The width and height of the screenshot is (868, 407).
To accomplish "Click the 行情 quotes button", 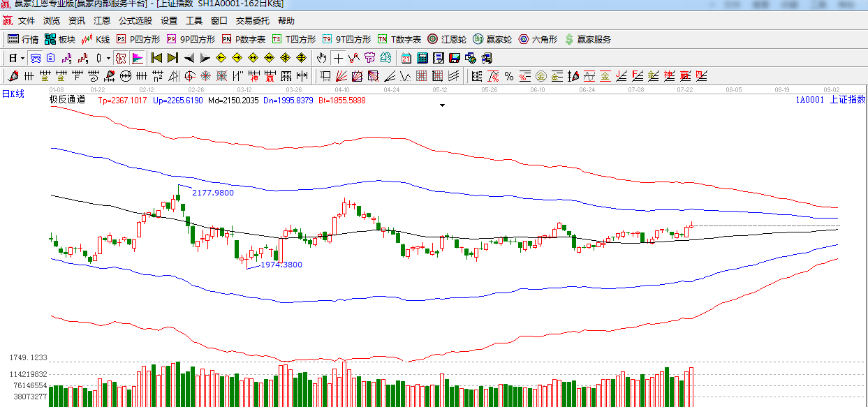I will (x=23, y=39).
